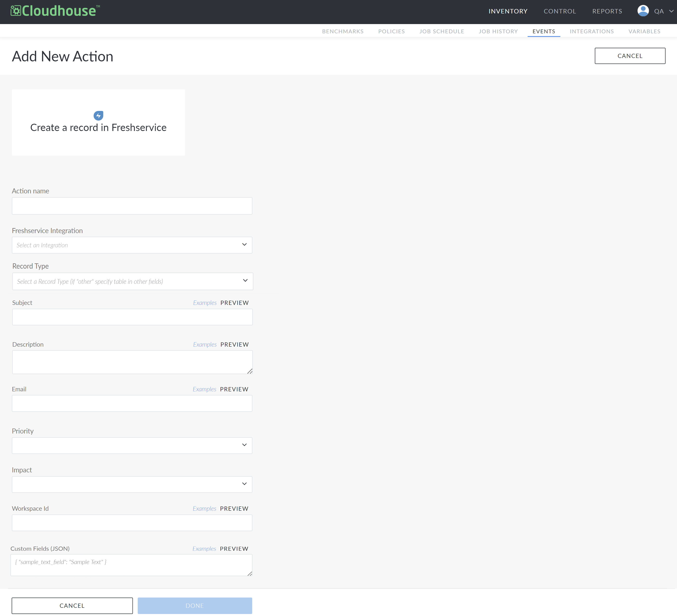Switch to the Variables tab
Screen dimensions: 677x616
644,31
